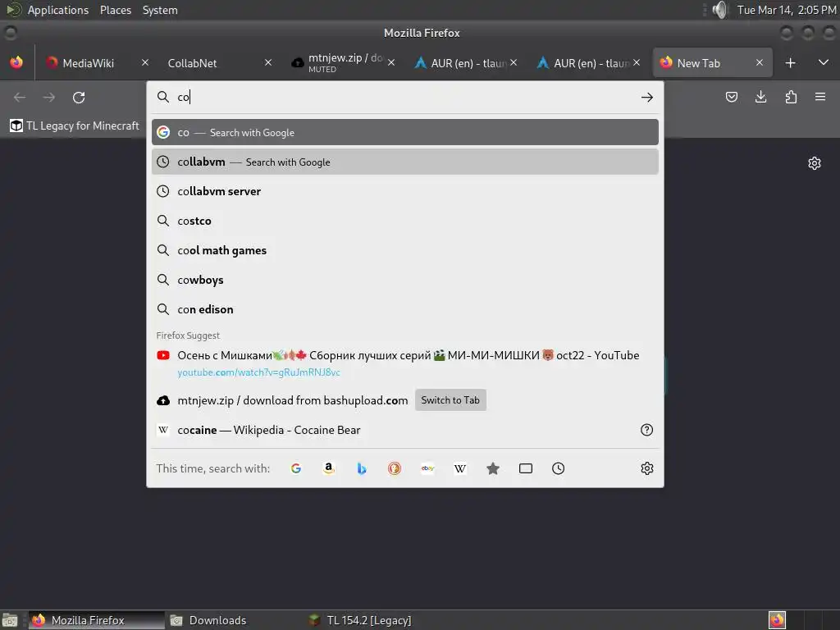Select the collabvm server suggestion

coord(405,191)
